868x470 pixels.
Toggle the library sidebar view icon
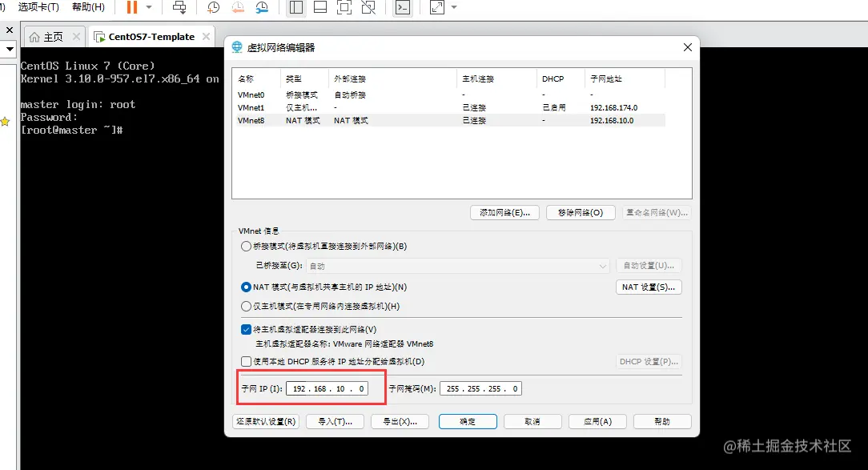tap(296, 7)
